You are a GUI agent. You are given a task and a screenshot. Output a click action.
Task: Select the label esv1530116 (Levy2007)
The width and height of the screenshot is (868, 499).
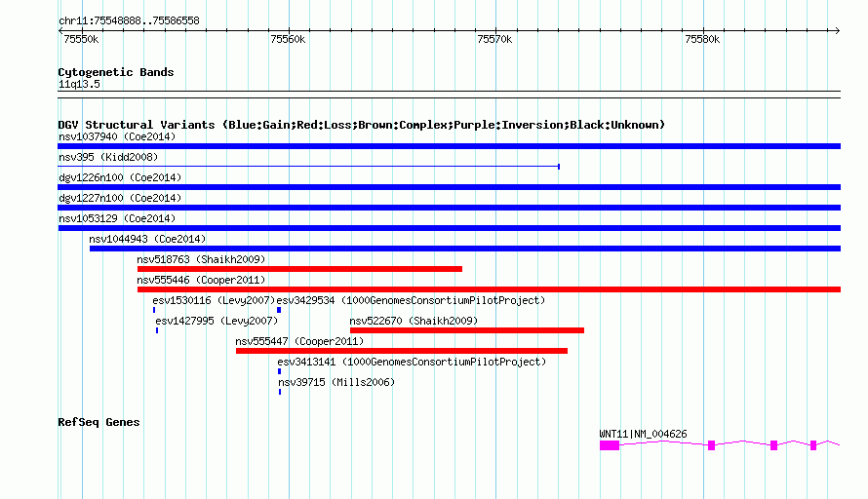214,300
